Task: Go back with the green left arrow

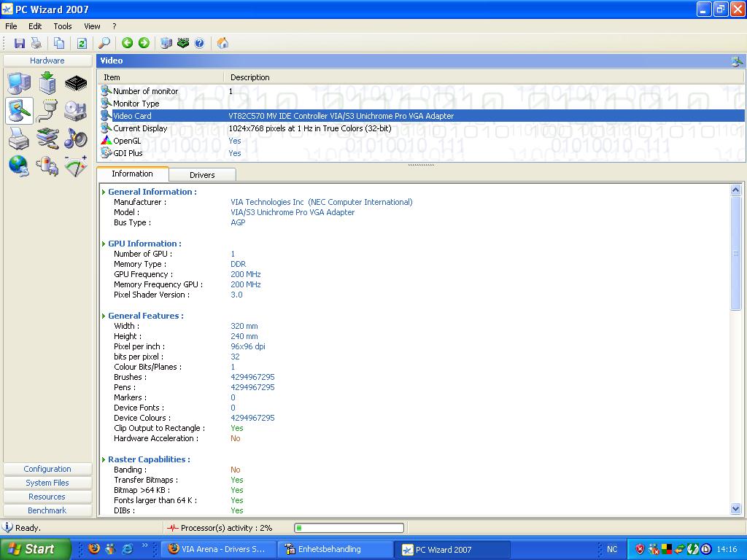Action: (127, 43)
